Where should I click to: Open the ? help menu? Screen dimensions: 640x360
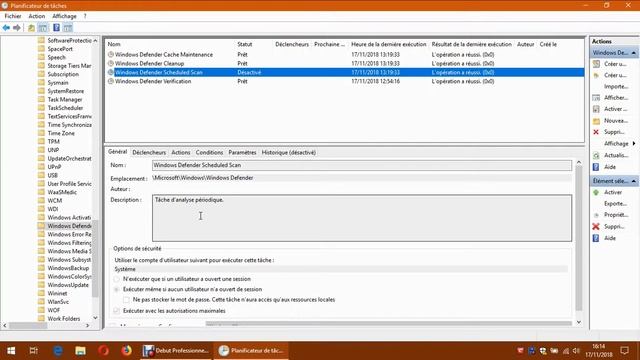[x=85, y=16]
